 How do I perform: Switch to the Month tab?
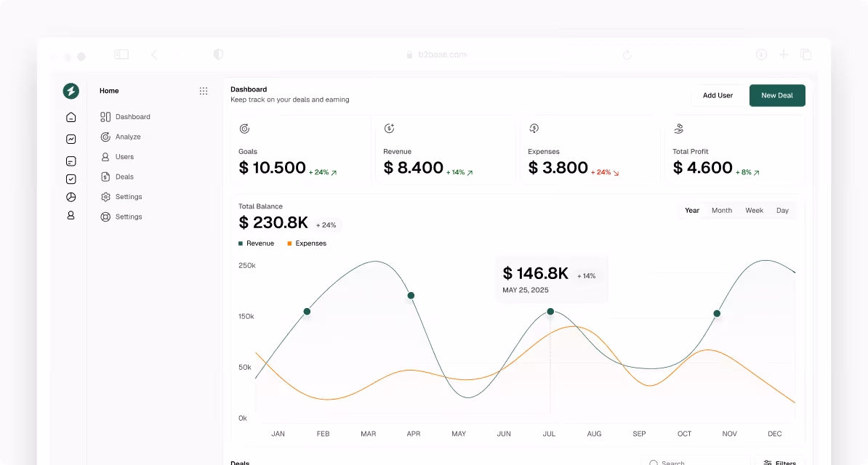pyautogui.click(x=721, y=210)
